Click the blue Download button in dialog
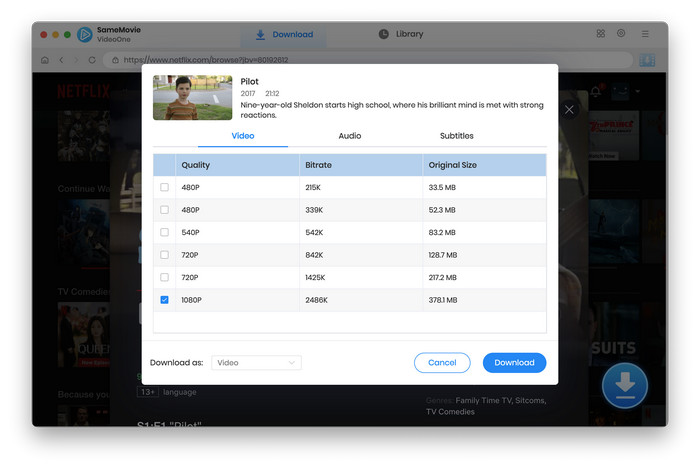Image resolution: width=700 pixels, height=469 pixels. (x=514, y=363)
